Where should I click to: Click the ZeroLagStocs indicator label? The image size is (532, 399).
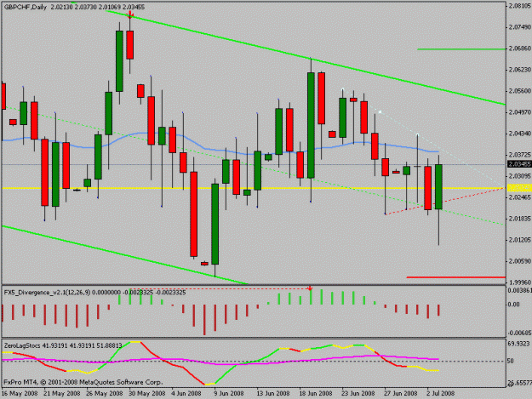pos(22,345)
